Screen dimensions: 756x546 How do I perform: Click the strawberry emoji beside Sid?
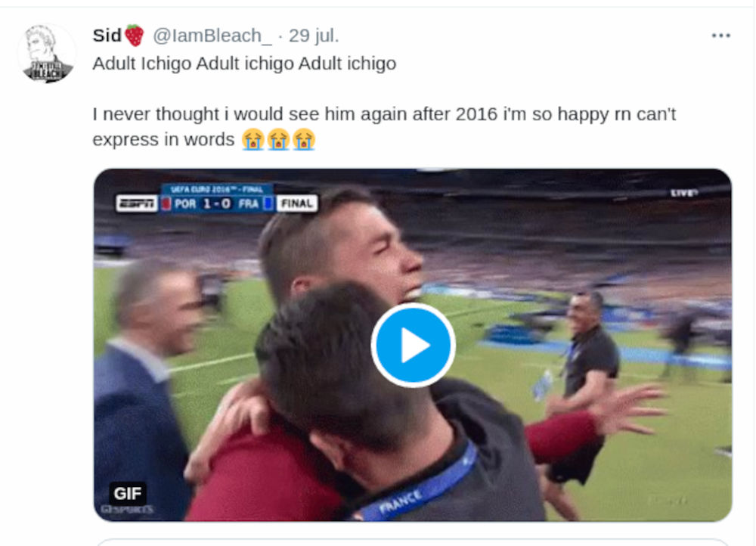tap(135, 36)
